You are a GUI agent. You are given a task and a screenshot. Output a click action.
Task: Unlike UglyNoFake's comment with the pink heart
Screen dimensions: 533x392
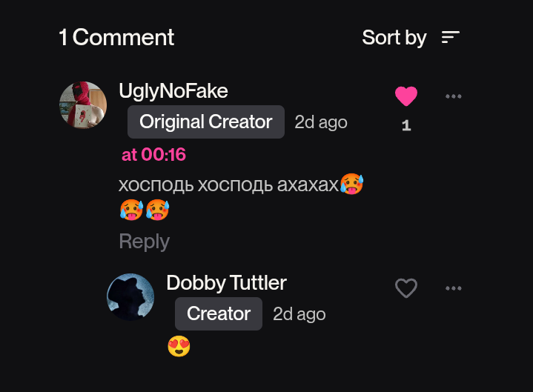pos(406,96)
